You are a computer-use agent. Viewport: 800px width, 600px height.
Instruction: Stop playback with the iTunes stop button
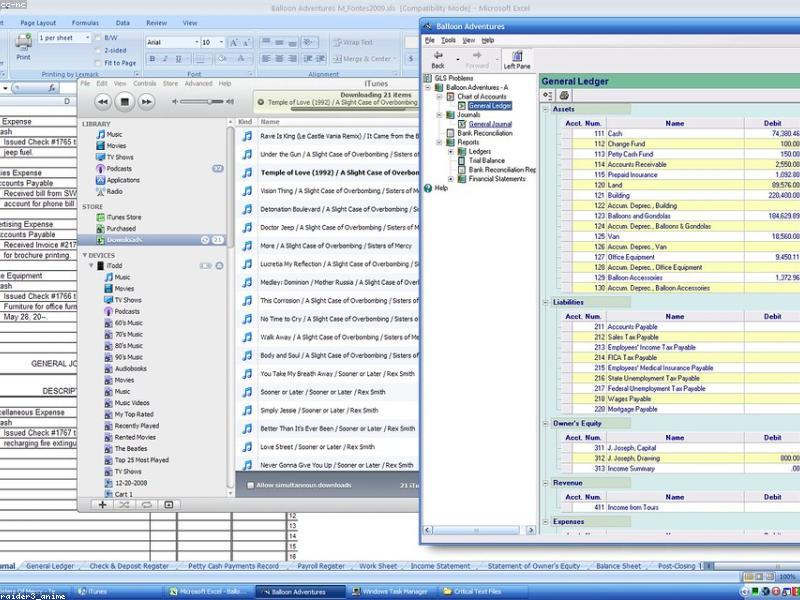[x=124, y=102]
